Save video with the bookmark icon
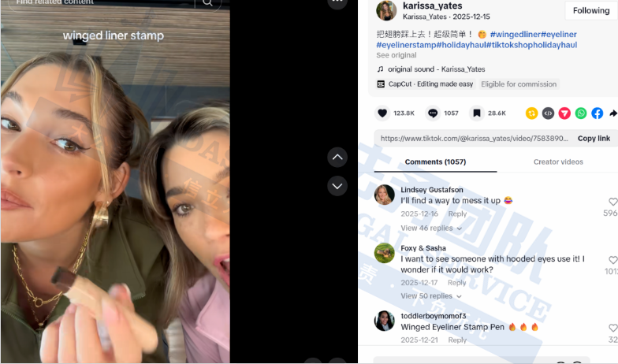The width and height of the screenshot is (618, 364). pos(476,113)
